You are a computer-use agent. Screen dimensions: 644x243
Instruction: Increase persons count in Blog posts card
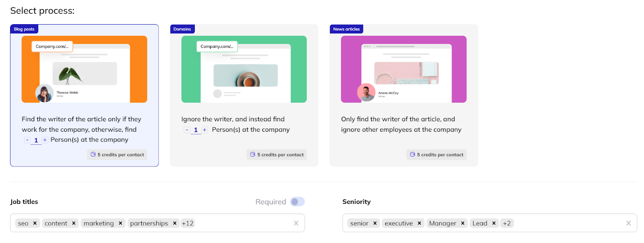45,140
